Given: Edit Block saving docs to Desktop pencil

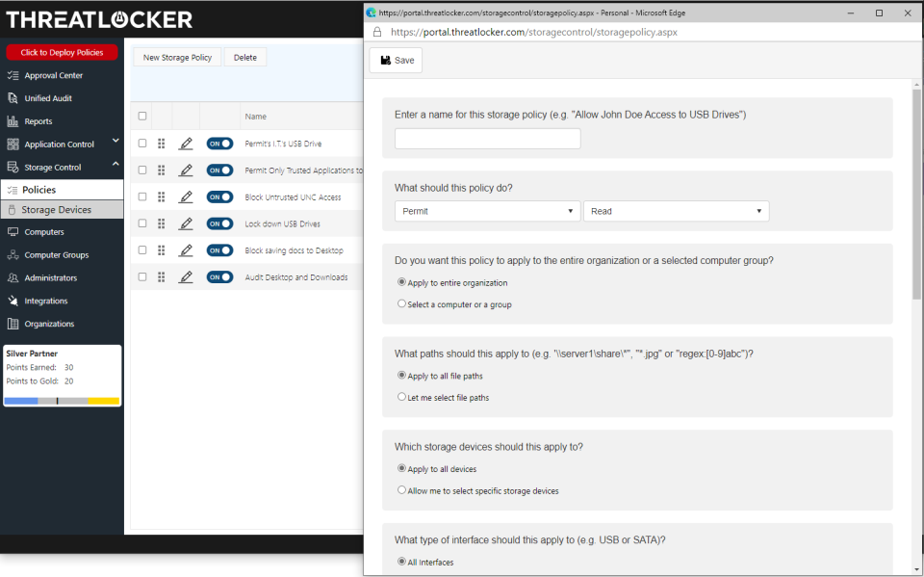Looking at the screenshot, I should (x=186, y=250).
